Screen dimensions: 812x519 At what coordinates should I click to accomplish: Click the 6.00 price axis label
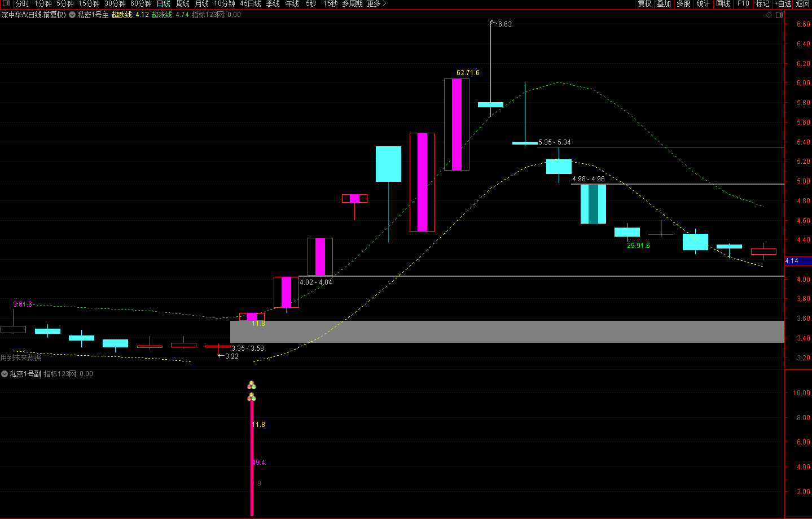(803, 83)
